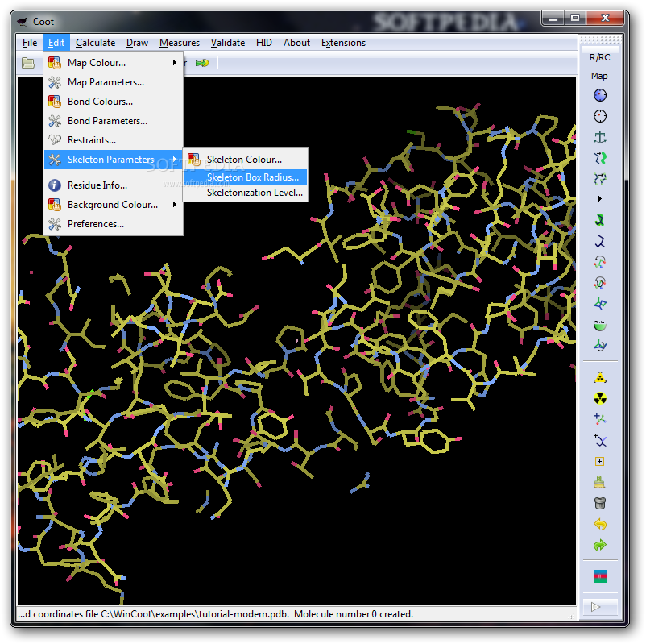This screenshot has width=646, height=644.
Task: Select Skeleton Box Radius... submenu entry
Action: click(x=245, y=177)
